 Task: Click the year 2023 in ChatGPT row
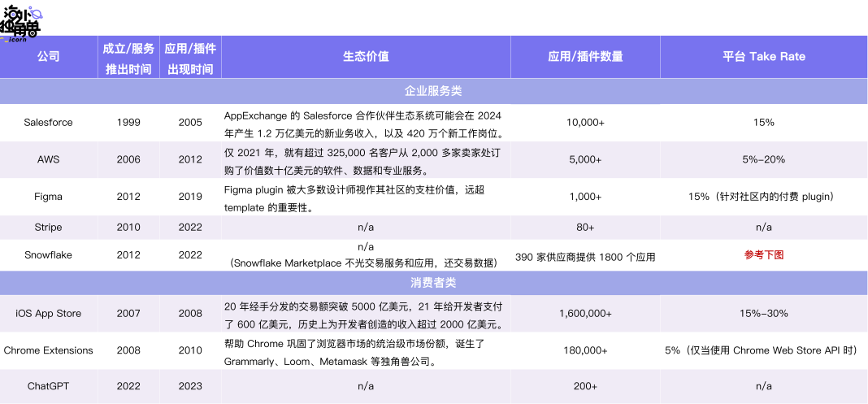(190, 386)
